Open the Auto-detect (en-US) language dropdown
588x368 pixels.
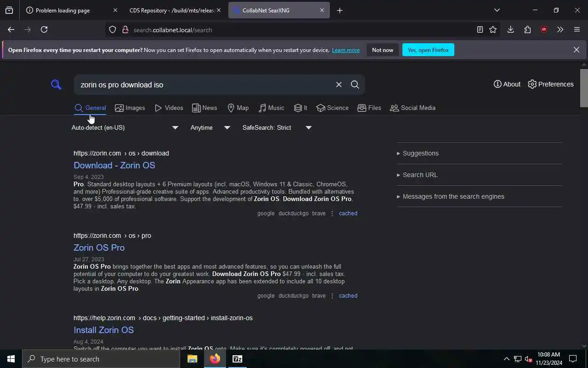[x=124, y=127]
